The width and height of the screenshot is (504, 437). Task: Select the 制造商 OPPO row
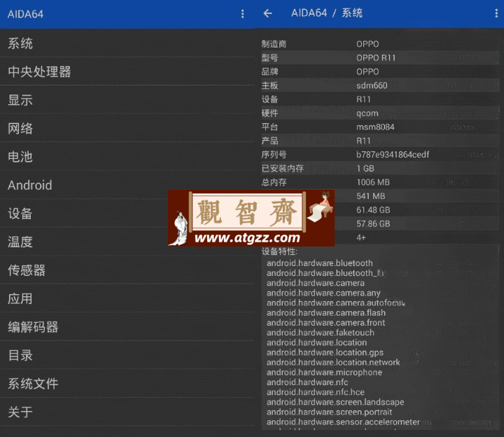click(x=380, y=43)
